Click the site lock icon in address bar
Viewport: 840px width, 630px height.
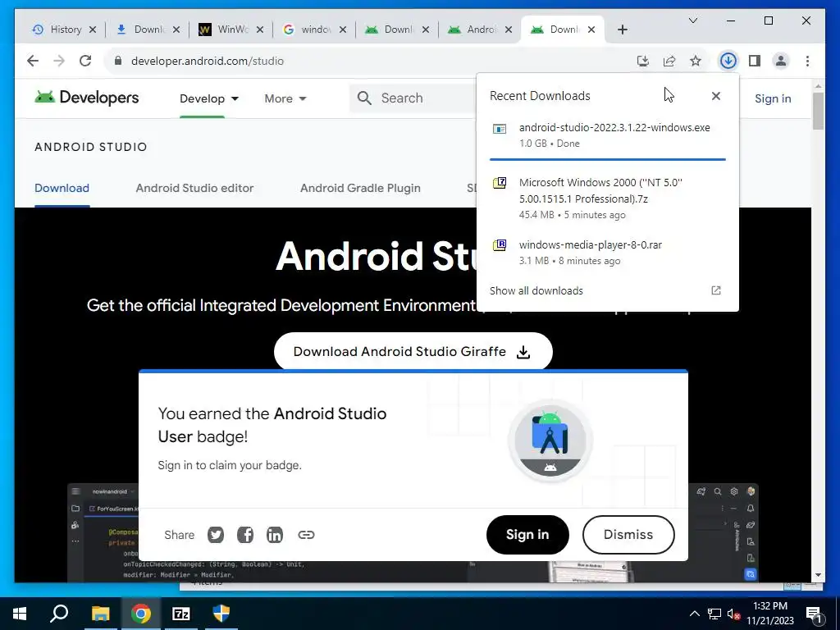pos(118,61)
